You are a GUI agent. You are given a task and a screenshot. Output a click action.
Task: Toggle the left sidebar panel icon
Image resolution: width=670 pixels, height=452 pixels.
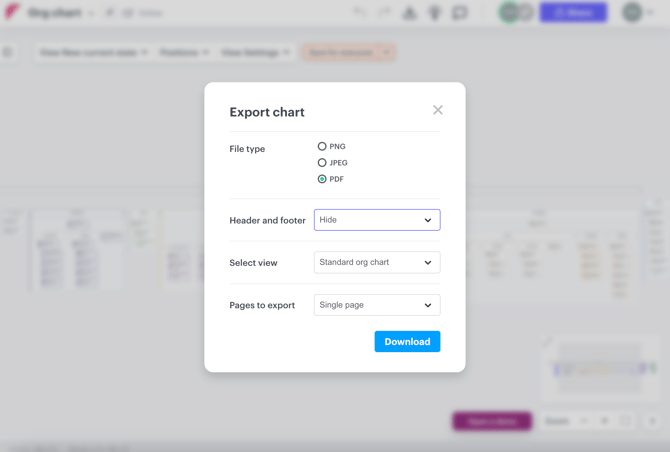click(7, 53)
